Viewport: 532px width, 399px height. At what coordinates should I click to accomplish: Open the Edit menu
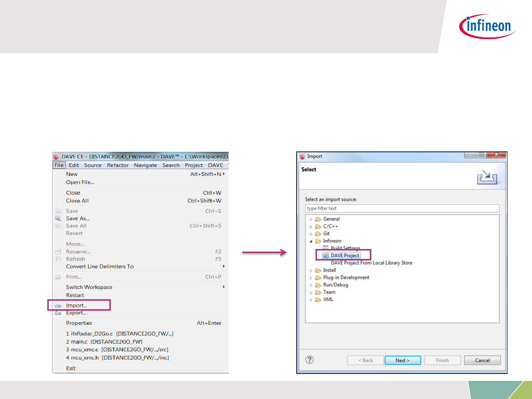pyautogui.click(x=74, y=165)
